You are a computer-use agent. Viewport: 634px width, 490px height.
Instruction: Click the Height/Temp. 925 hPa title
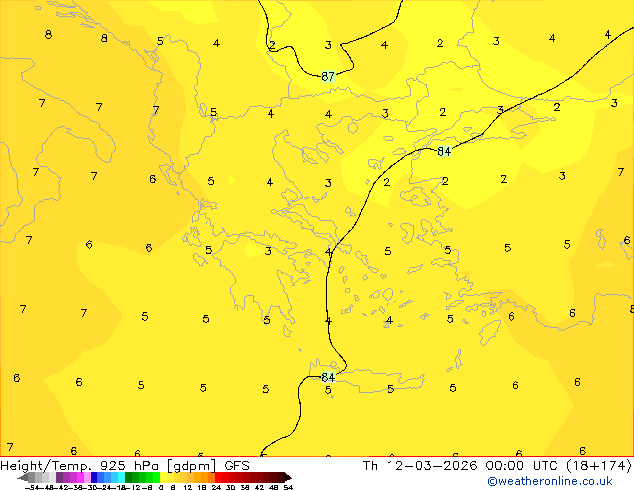click(x=80, y=466)
